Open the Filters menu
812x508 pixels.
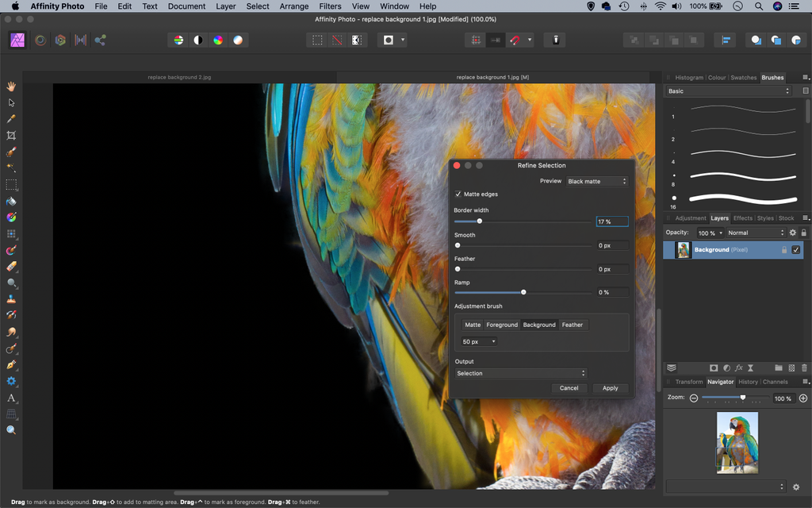(x=330, y=6)
